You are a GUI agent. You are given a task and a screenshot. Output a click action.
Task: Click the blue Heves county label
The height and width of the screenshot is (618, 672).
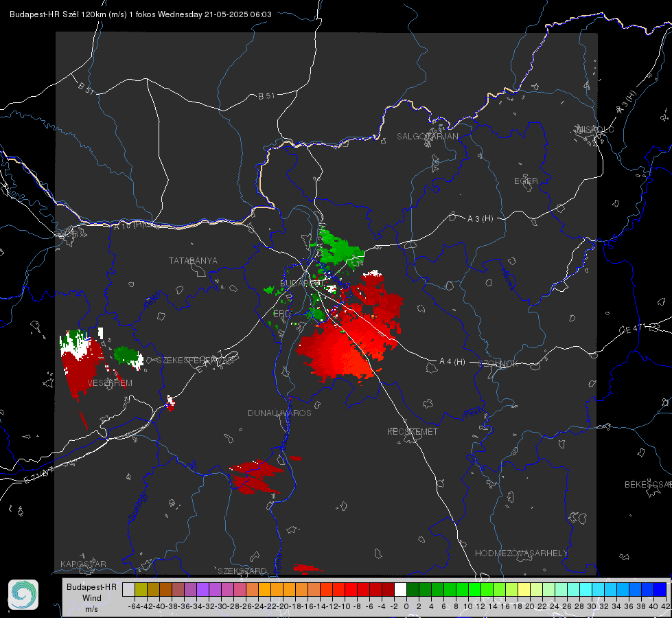[507, 278]
